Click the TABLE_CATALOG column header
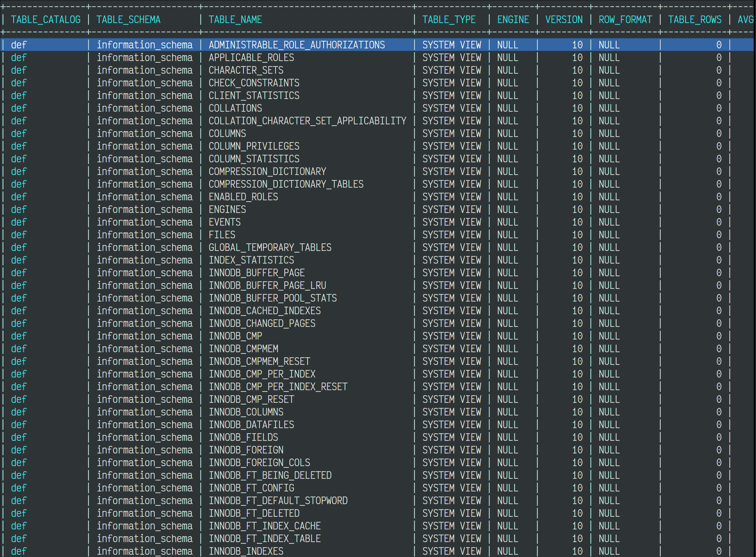 coord(46,19)
